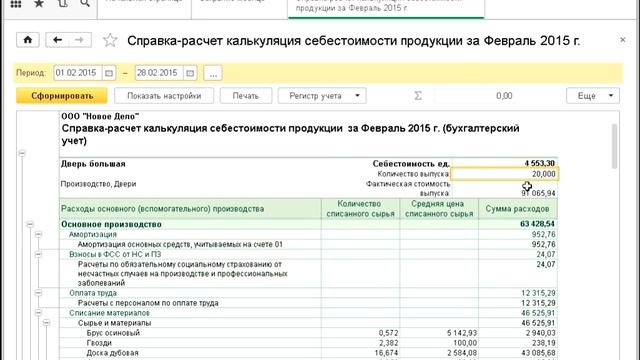The height and width of the screenshot is (360, 640).
Task: Click column header Количество списанного сырья
Action: pyautogui.click(x=360, y=209)
